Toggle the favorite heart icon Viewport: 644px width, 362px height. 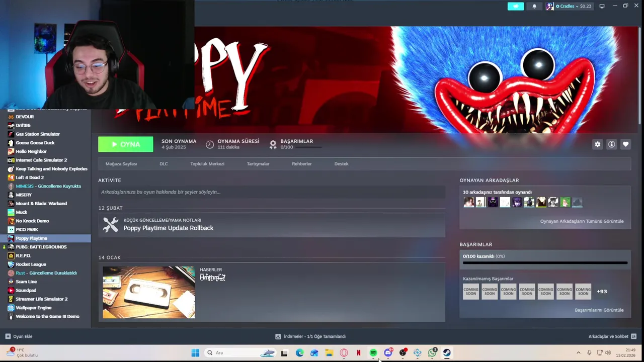625,144
